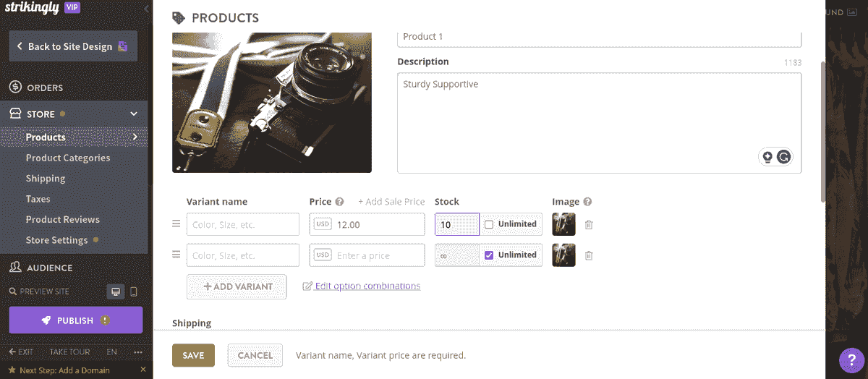Screen dimensions: 868x379
Task: Expand the Products submenu arrow
Action: (x=135, y=137)
